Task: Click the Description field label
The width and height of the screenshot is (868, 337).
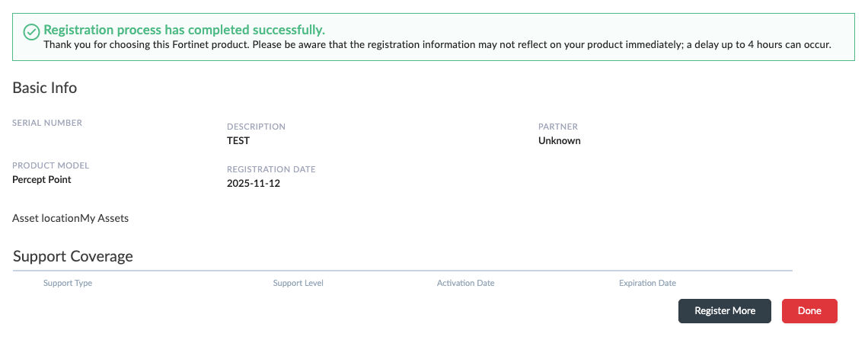Action: (256, 127)
